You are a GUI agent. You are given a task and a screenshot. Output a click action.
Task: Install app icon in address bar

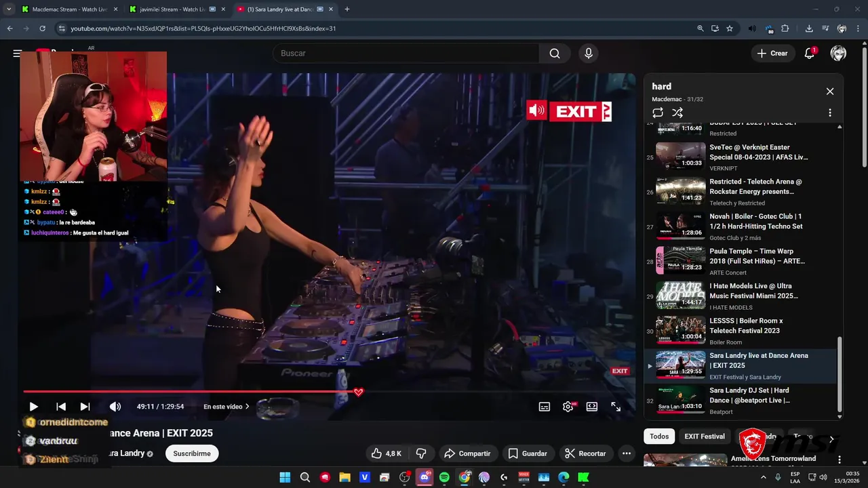point(715,28)
